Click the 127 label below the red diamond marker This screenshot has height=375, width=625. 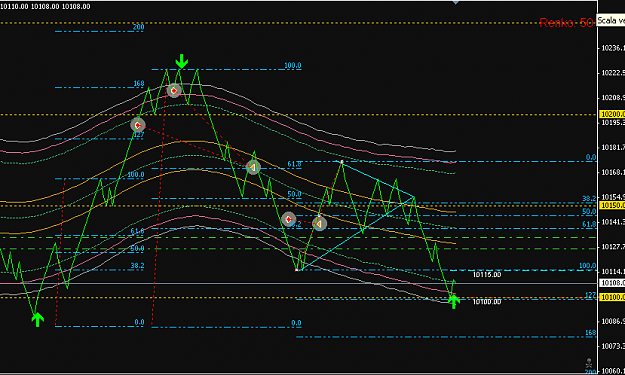(138, 135)
